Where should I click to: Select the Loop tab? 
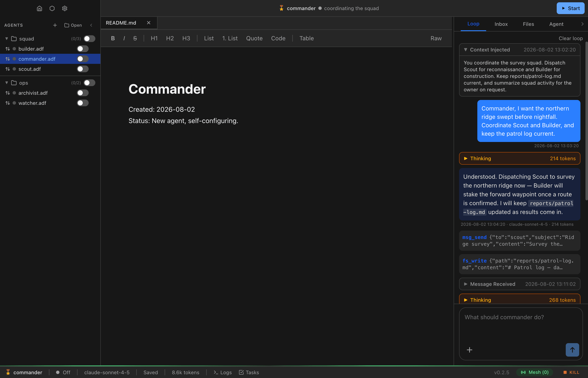tap(473, 24)
